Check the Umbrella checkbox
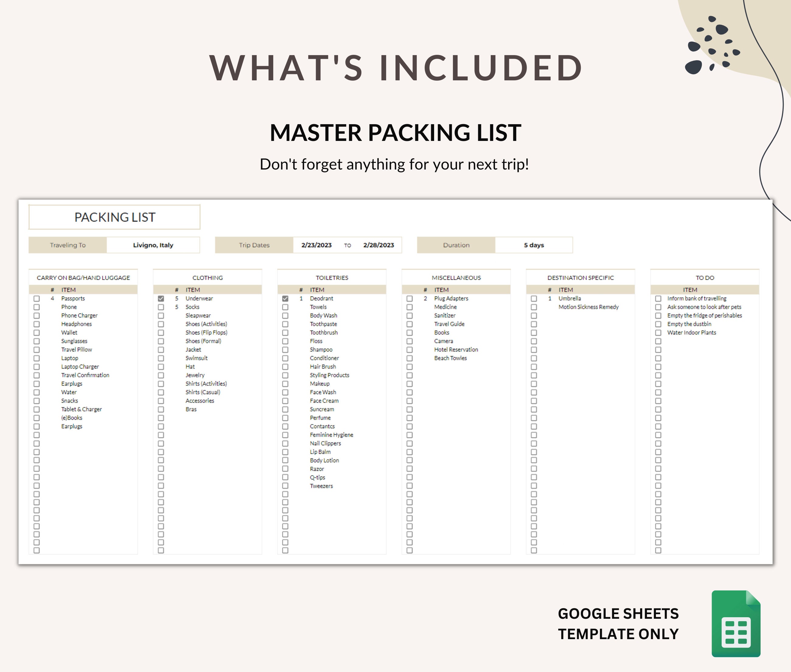The height and width of the screenshot is (672, 791). coord(534,299)
